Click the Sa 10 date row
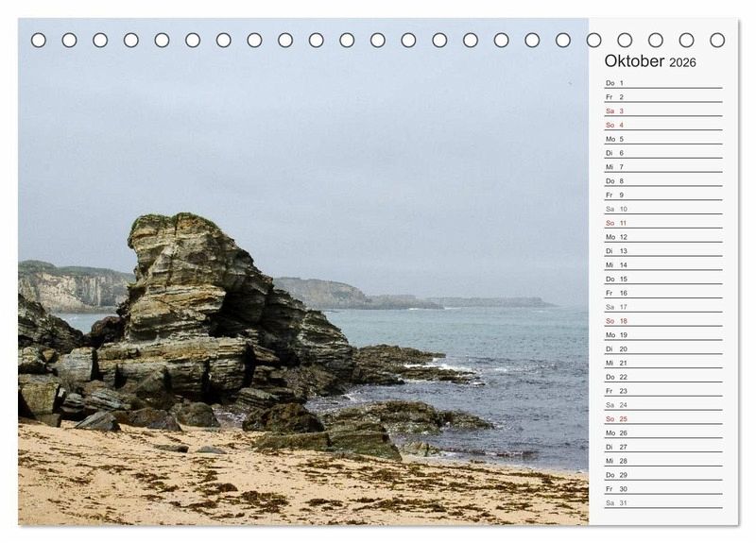The width and height of the screenshot is (756, 543). [x=661, y=209]
